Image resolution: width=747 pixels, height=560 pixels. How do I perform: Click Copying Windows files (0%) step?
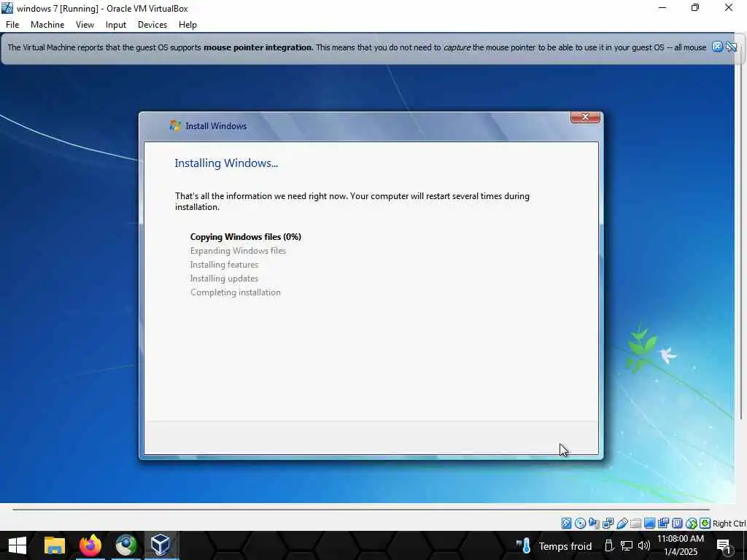click(x=245, y=237)
